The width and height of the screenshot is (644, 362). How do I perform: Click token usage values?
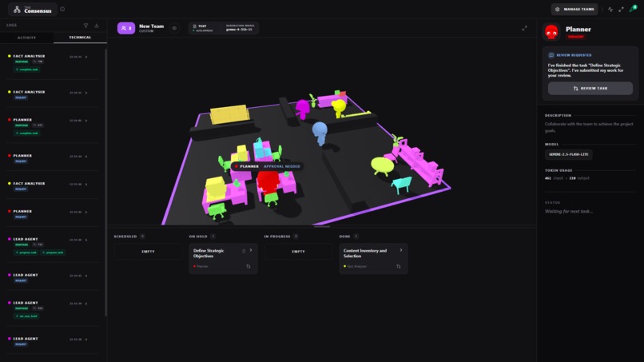[566, 178]
